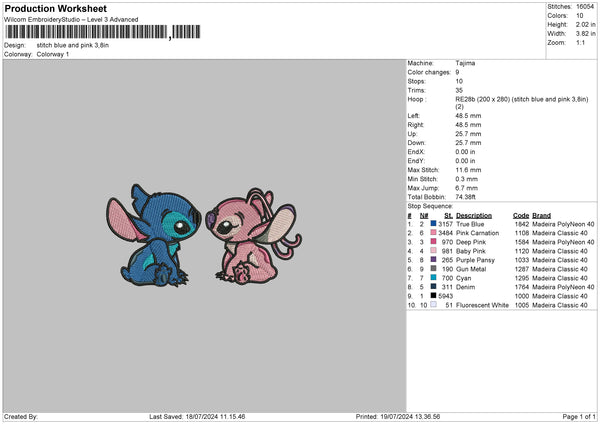Click the Code column header
The width and height of the screenshot is (600, 424).
[520, 215]
